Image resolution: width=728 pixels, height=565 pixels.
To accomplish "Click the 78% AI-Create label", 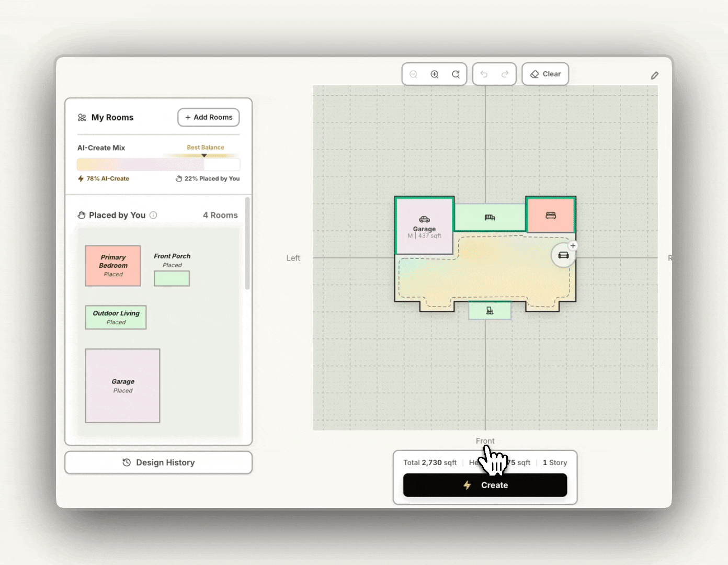I will click(104, 178).
